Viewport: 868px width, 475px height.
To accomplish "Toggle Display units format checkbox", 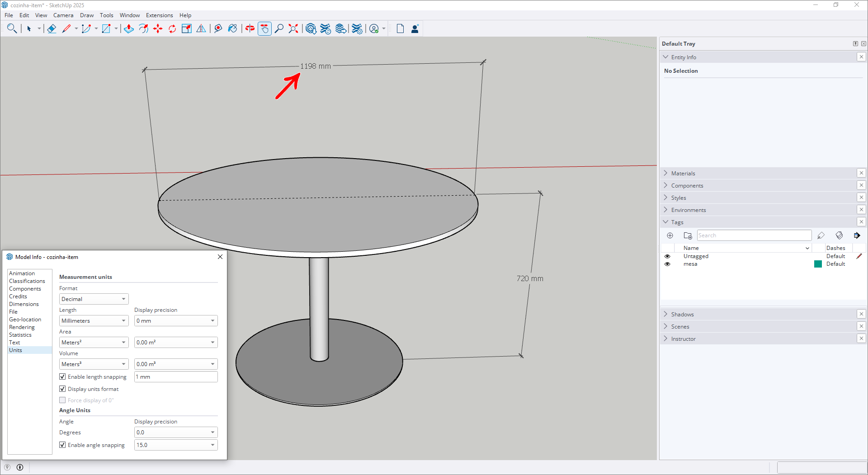I will [x=62, y=389].
